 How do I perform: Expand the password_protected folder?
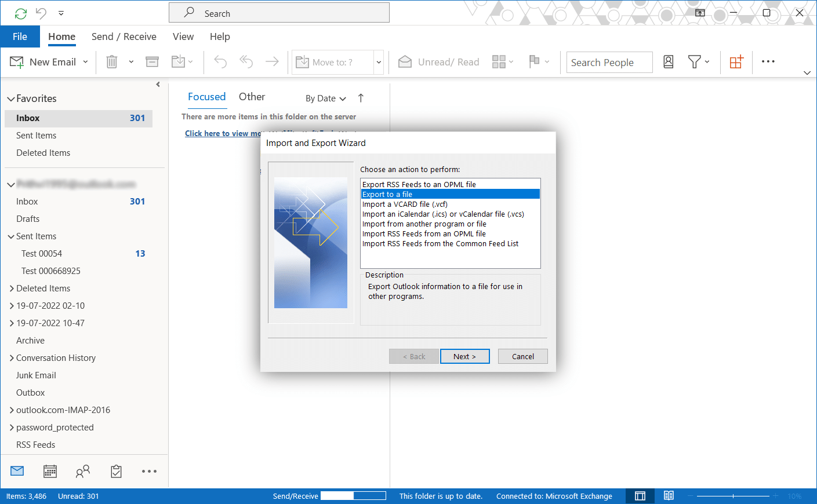point(12,428)
